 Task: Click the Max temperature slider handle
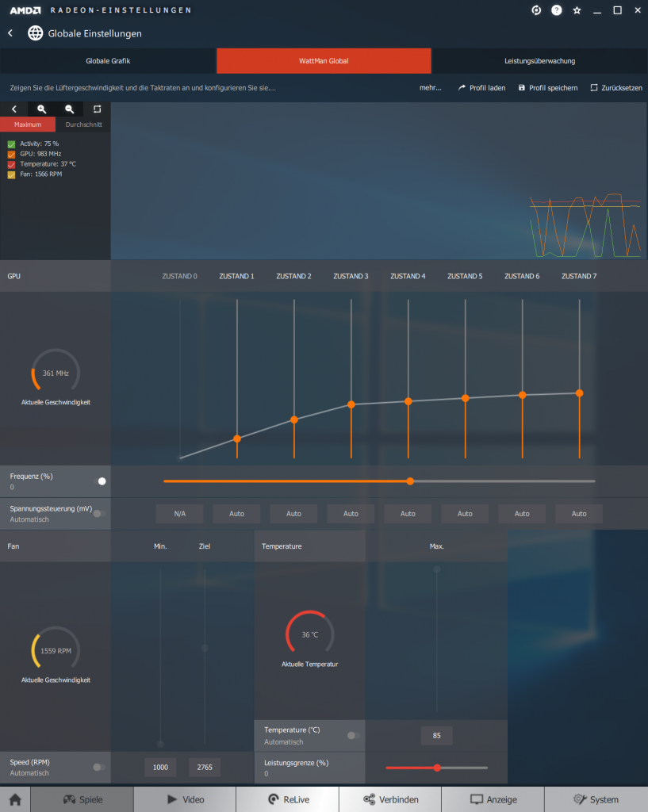coord(437,569)
